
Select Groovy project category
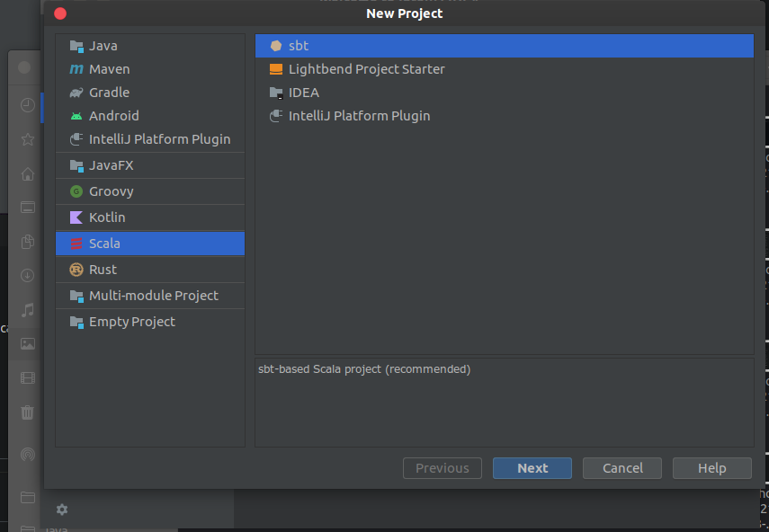(111, 191)
